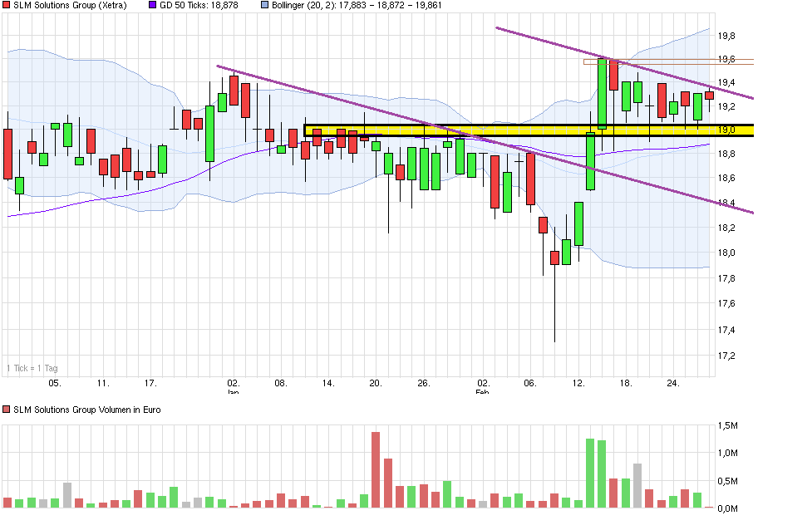
Task: Click the '14.' date axis label
Action: coord(328,383)
